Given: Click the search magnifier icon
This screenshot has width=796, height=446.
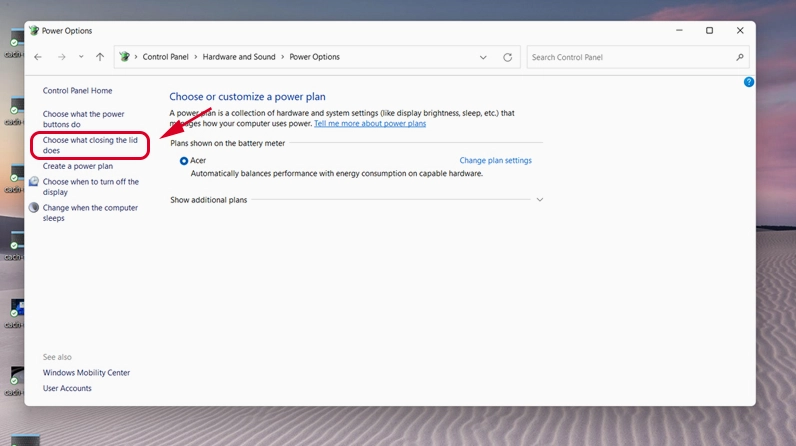Looking at the screenshot, I should 740,57.
